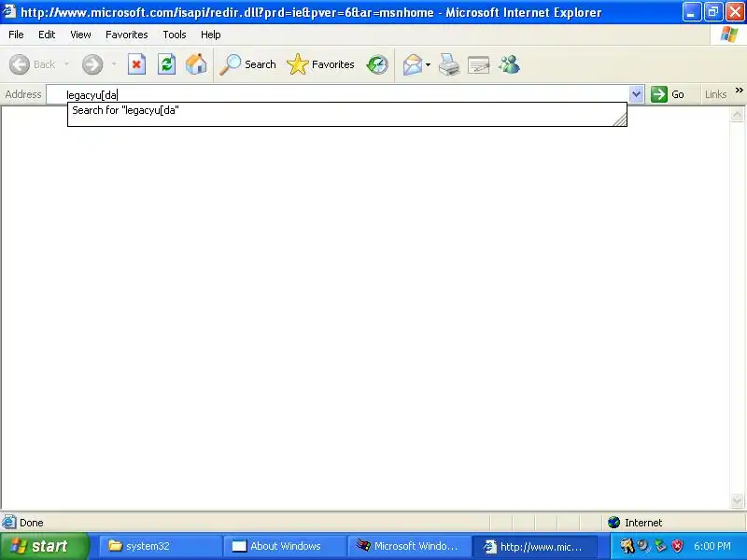Launch Messenger from the toolbar icon
747x560 pixels.
[509, 64]
